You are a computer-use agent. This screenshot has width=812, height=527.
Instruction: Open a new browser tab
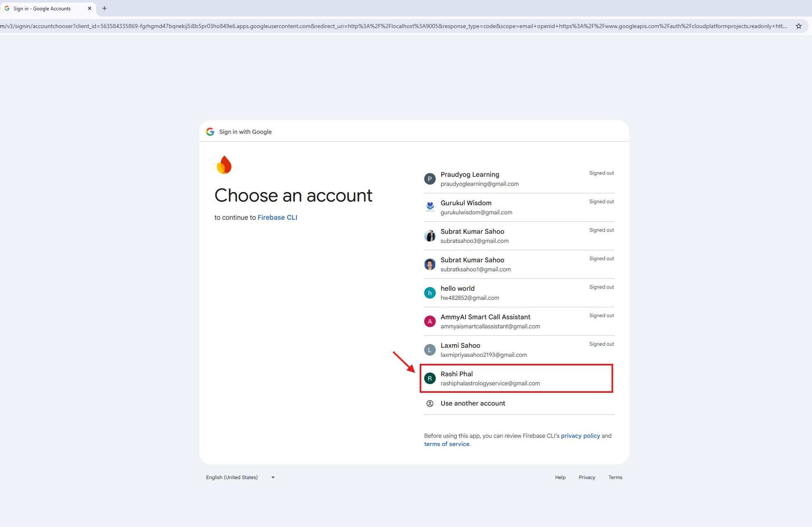(104, 8)
